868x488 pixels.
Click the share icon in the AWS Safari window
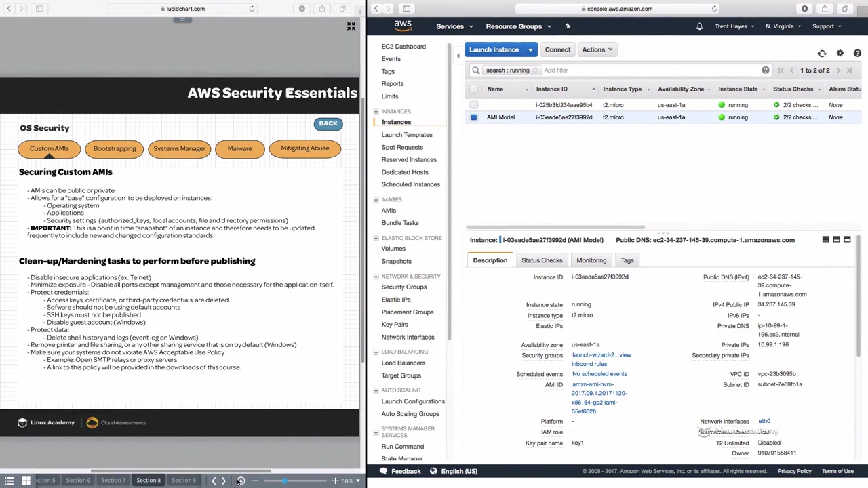(x=825, y=9)
